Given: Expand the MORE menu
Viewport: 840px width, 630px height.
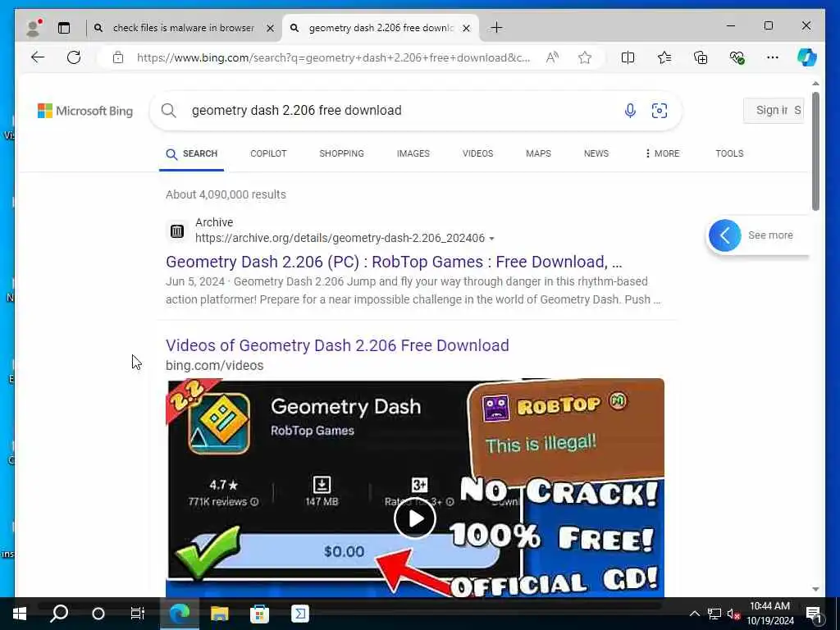Looking at the screenshot, I should (x=662, y=153).
